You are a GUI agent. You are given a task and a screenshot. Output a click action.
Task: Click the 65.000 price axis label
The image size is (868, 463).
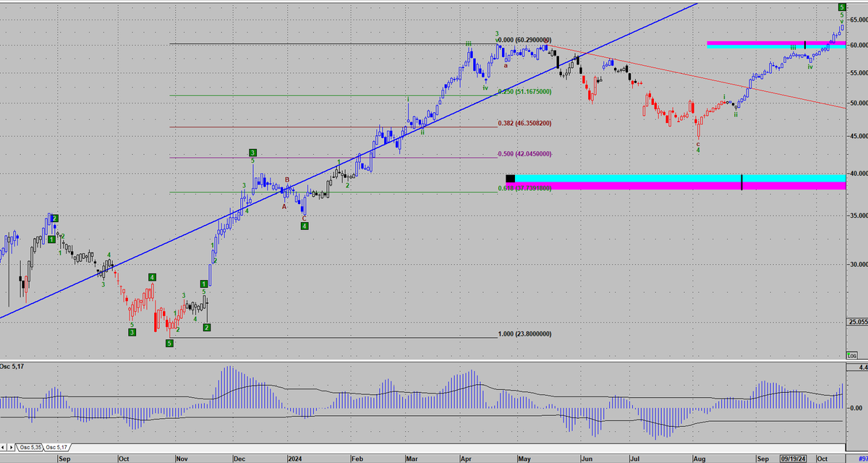coord(858,20)
